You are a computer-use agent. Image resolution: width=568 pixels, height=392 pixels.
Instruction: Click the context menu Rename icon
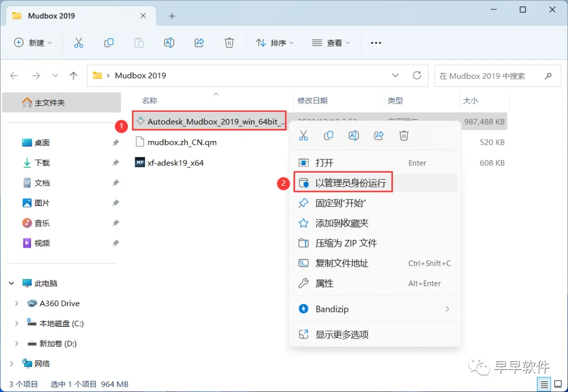point(353,136)
